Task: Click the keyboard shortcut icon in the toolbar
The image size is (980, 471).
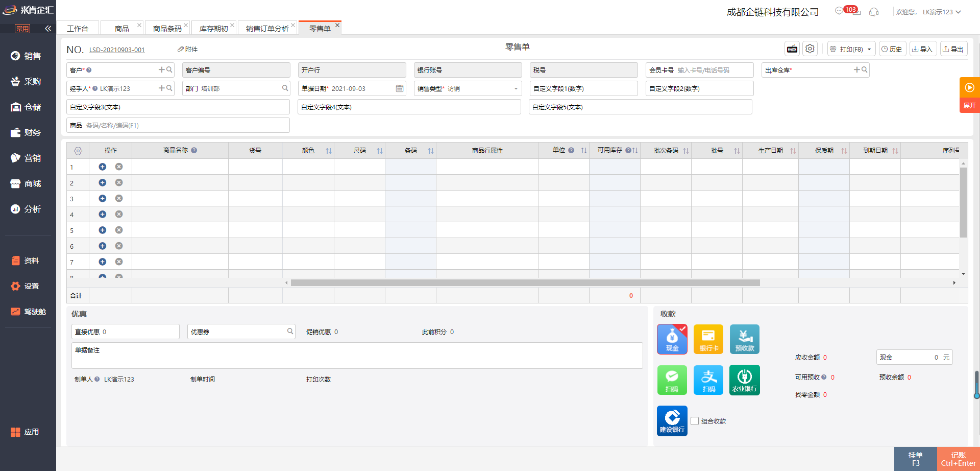Action: click(x=792, y=49)
